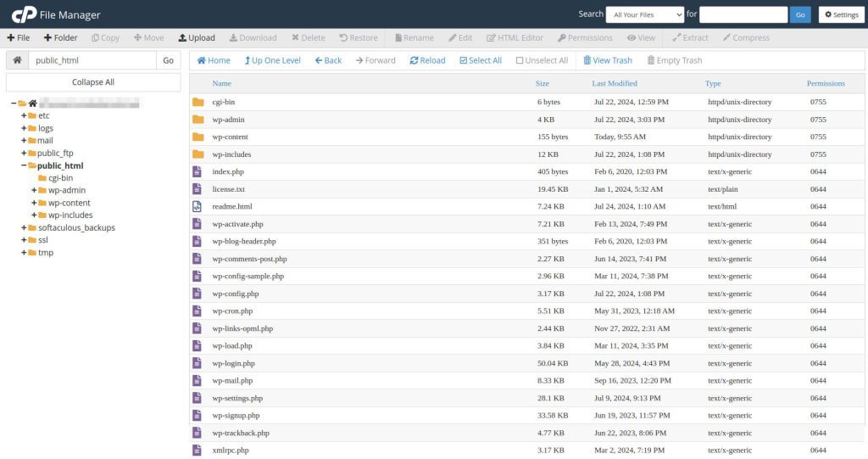Click the Restore toolbar icon
This screenshot has height=459, width=868.
click(x=343, y=37)
